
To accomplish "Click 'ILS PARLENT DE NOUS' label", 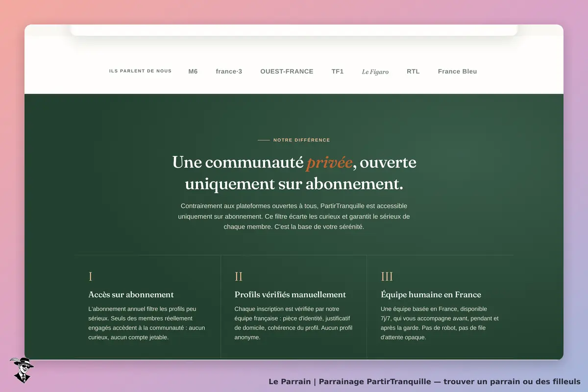I will pyautogui.click(x=140, y=71).
